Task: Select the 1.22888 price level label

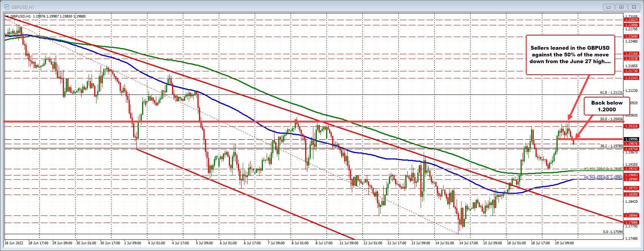Action: (631, 25)
